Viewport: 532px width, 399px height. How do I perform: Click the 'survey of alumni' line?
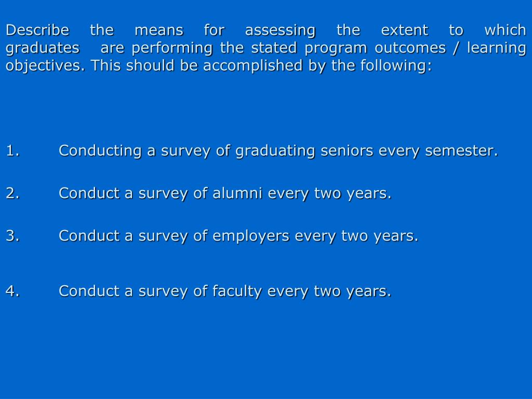[x=225, y=194]
